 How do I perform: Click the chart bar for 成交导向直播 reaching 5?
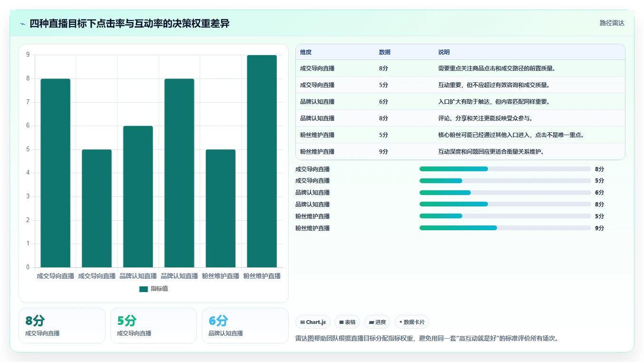click(97, 208)
